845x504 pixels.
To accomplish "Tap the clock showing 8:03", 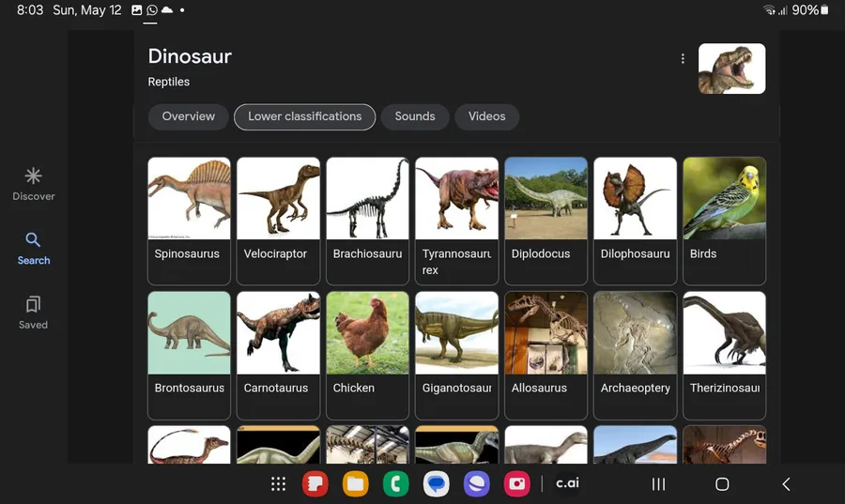I will tap(30, 10).
